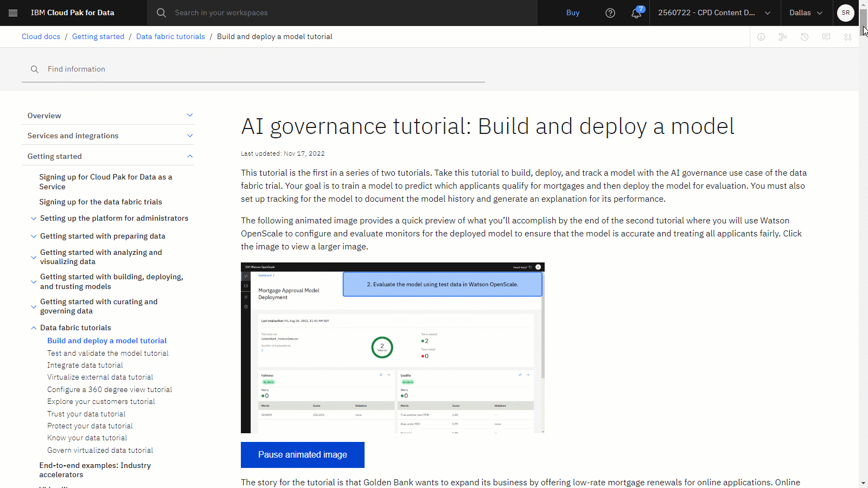Open 'Trust your data tutorial'
Screen dimensions: 868x488
[x=86, y=414]
